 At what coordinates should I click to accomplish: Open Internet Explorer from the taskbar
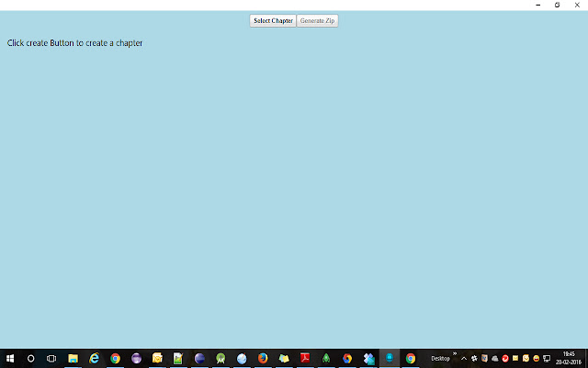coord(94,358)
